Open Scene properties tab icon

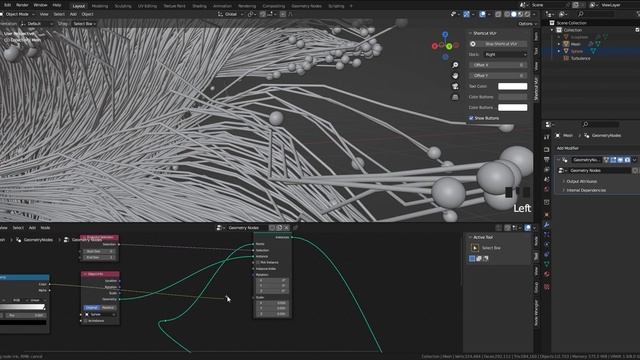(547, 179)
